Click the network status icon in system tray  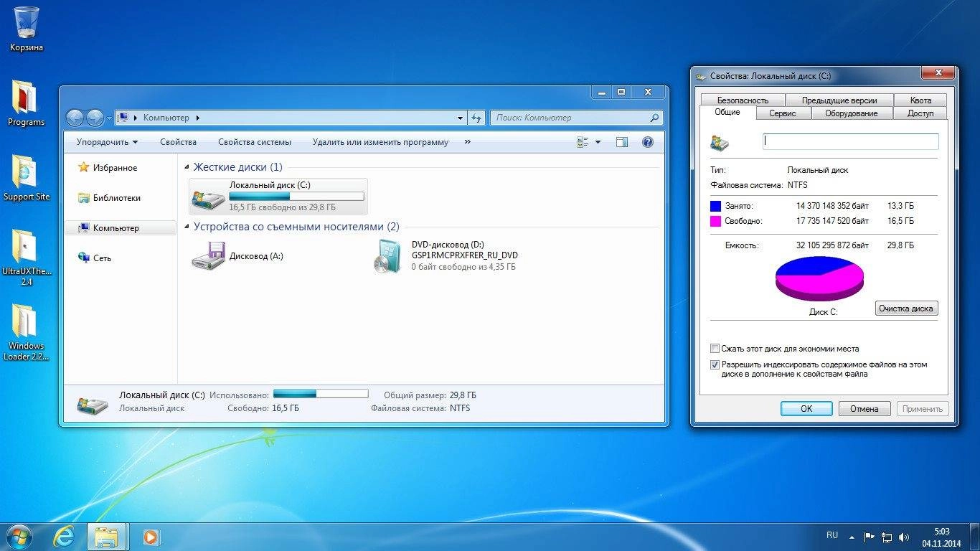[886, 537]
